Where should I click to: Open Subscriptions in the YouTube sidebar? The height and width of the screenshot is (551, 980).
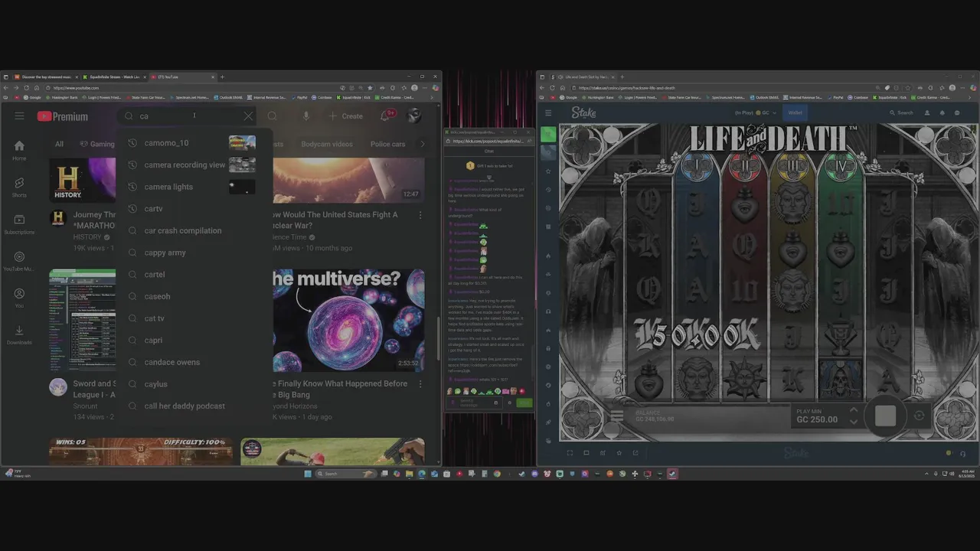[19, 224]
